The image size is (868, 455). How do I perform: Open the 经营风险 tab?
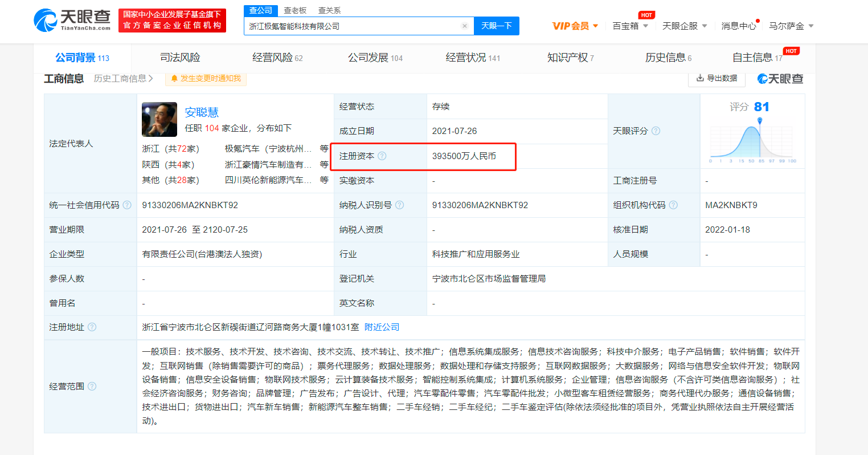pos(277,58)
